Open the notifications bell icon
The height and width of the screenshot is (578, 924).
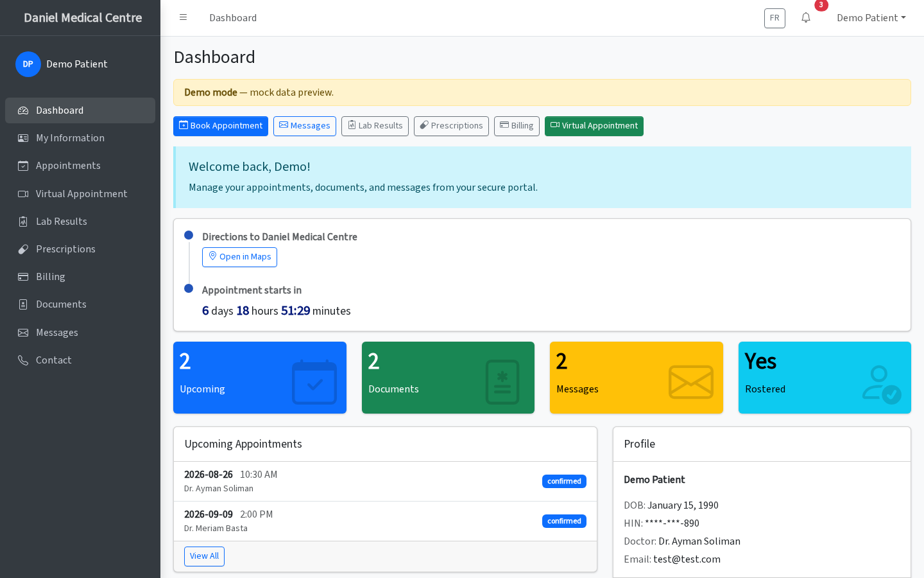tap(806, 17)
